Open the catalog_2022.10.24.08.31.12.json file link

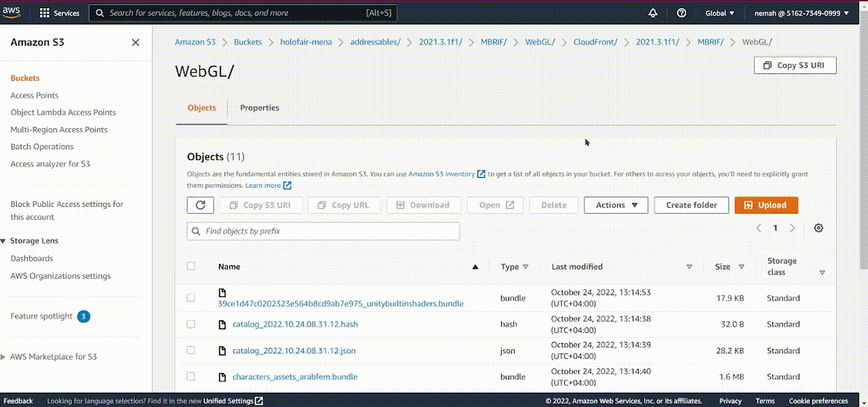tap(294, 351)
